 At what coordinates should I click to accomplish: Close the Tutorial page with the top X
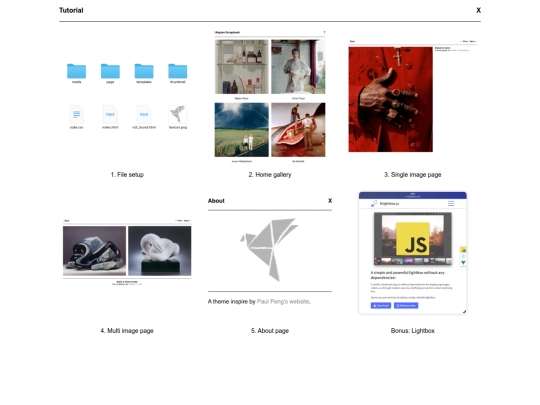(x=478, y=10)
